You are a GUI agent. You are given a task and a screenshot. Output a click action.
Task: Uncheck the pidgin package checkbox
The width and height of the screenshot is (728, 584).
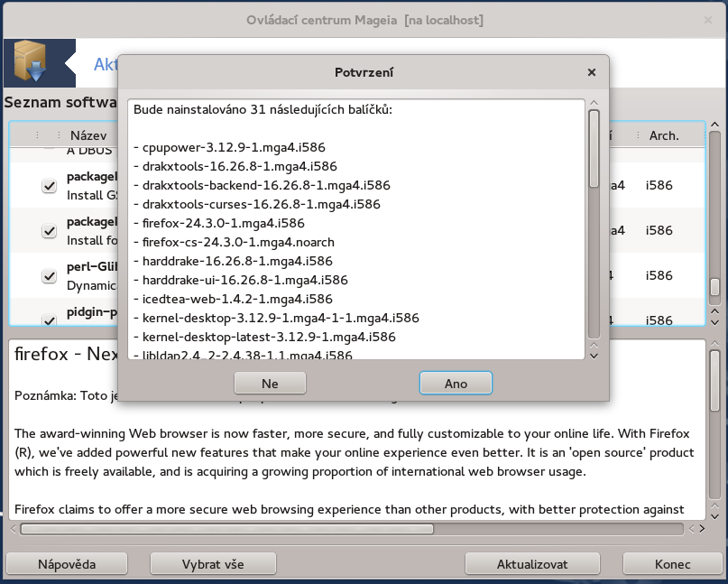tap(50, 320)
